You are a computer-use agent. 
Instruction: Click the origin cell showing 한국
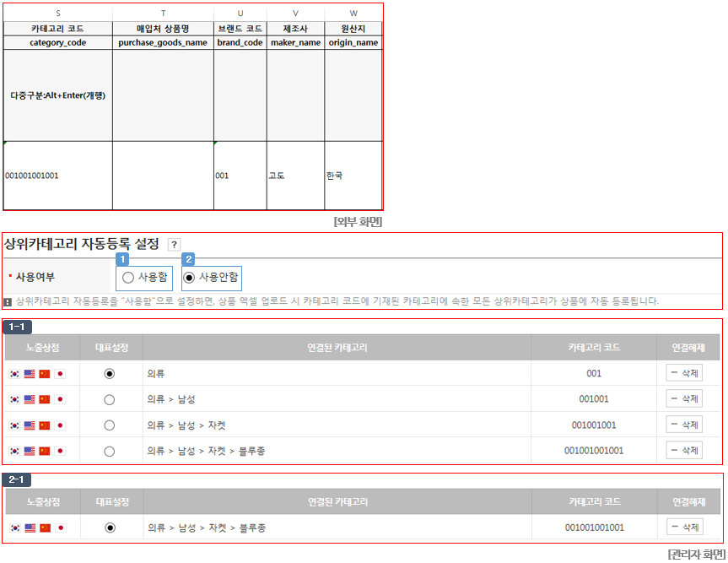click(x=353, y=176)
